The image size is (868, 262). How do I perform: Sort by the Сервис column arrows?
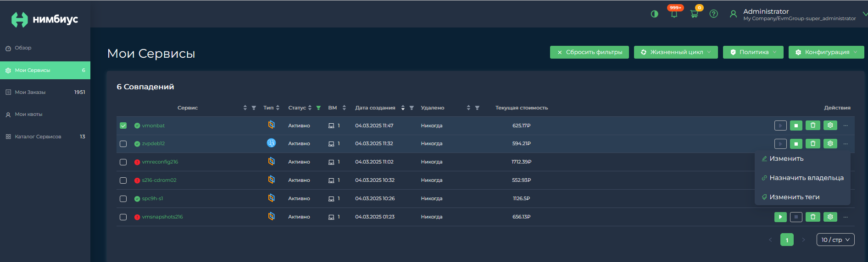pos(245,108)
